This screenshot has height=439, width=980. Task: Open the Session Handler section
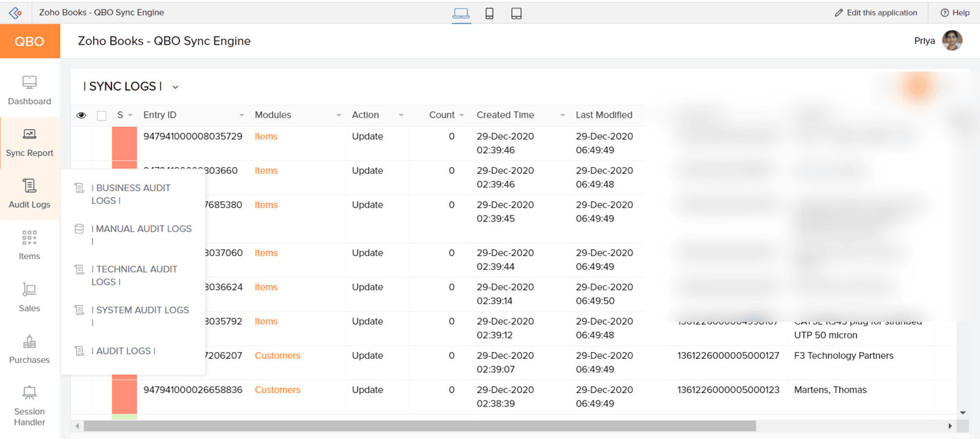(x=29, y=406)
